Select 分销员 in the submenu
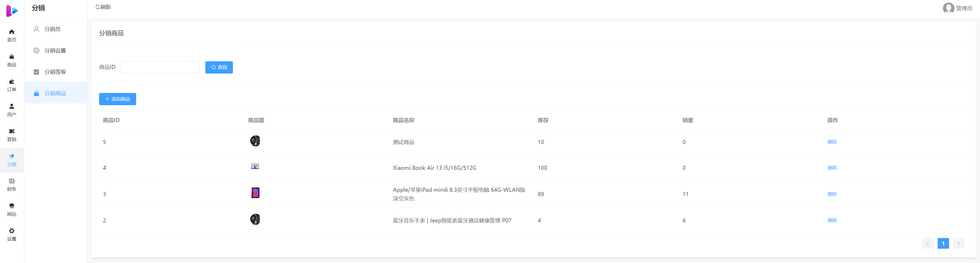The image size is (980, 263). 53,29
